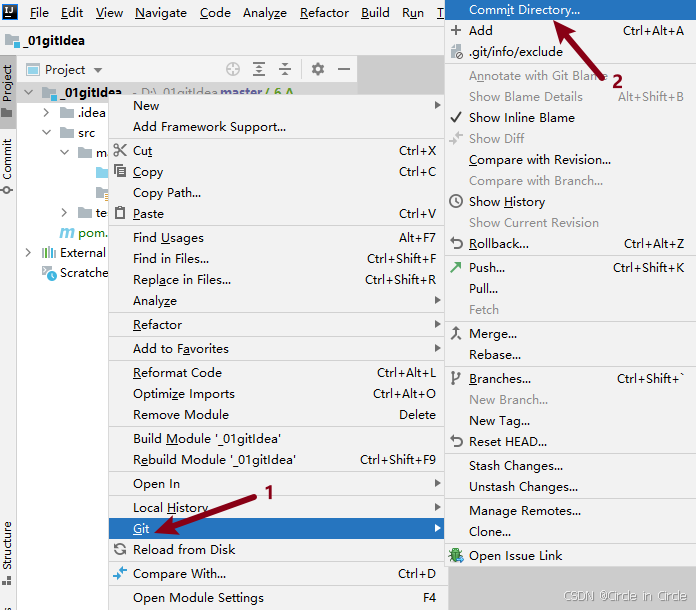The image size is (696, 610).
Task: Click the Cut scissors icon in context menu
Action: pos(120,151)
